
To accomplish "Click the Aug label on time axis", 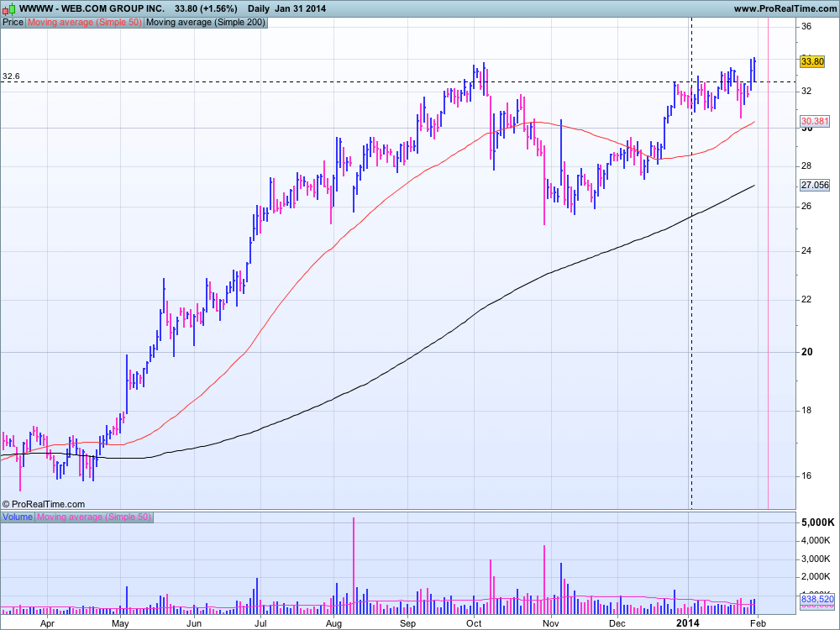I will [x=333, y=624].
